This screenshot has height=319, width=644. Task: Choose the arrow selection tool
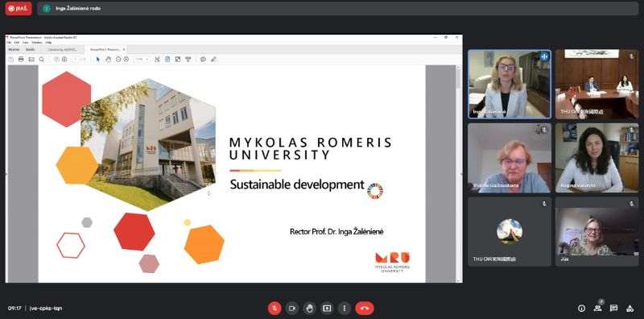tap(97, 59)
